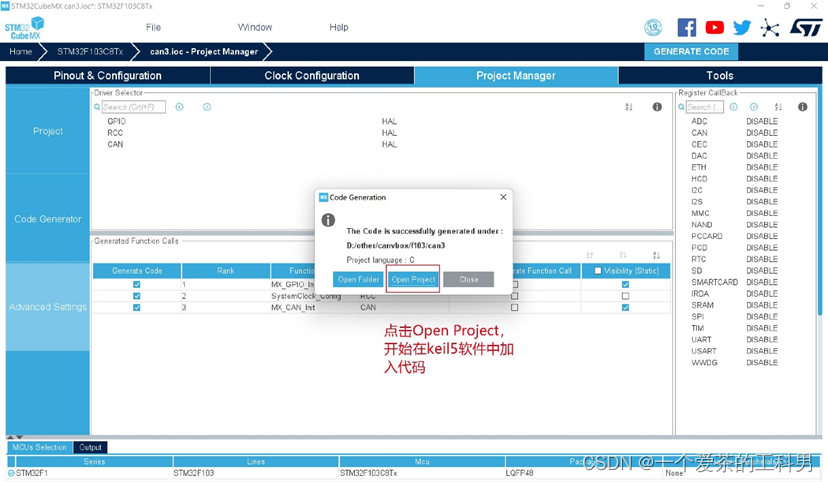The height and width of the screenshot is (482, 828).
Task: Toggle Generate Code for MX_GPIO_Init row
Action: click(137, 285)
